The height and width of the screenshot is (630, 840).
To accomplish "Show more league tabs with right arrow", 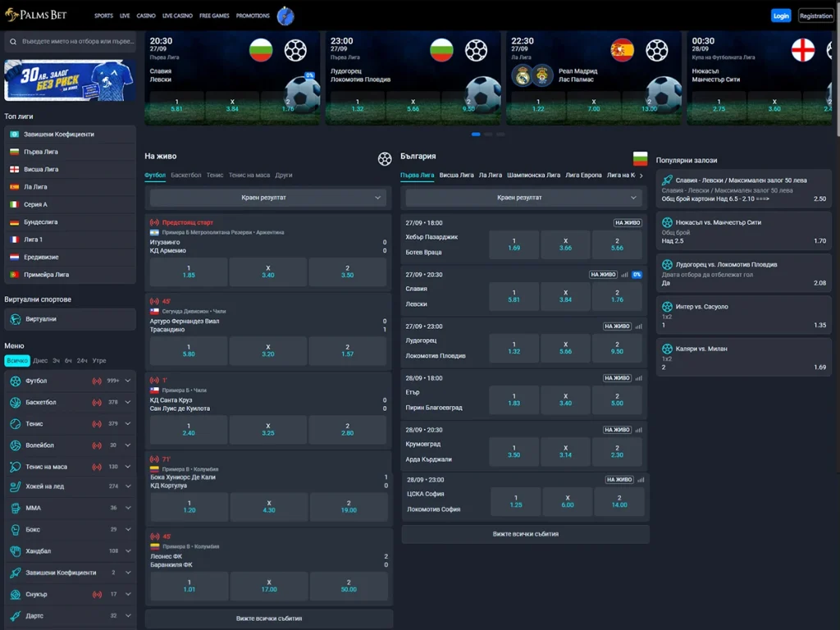I will [641, 176].
